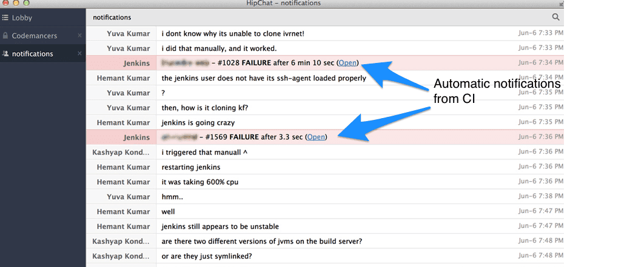Switch to the Codemancers room
Screen dimensions: 644x267
point(42,36)
